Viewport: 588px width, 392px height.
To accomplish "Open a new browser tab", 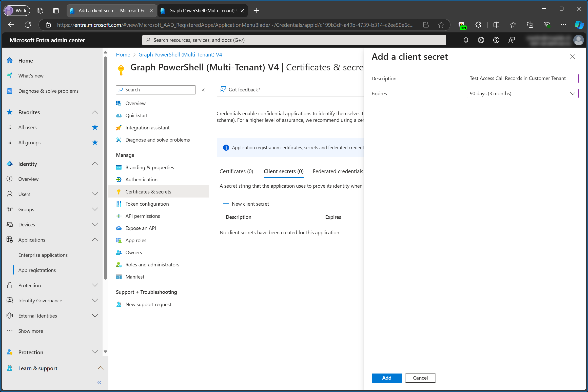I will pyautogui.click(x=256, y=11).
